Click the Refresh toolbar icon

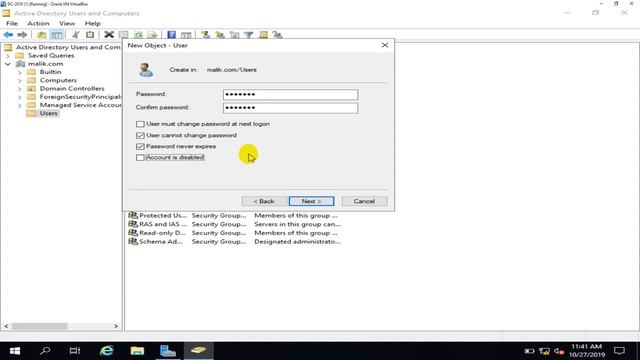point(138,35)
